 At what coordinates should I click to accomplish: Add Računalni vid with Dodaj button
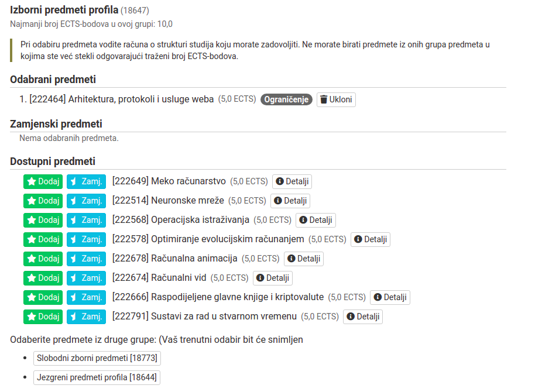pyautogui.click(x=43, y=278)
